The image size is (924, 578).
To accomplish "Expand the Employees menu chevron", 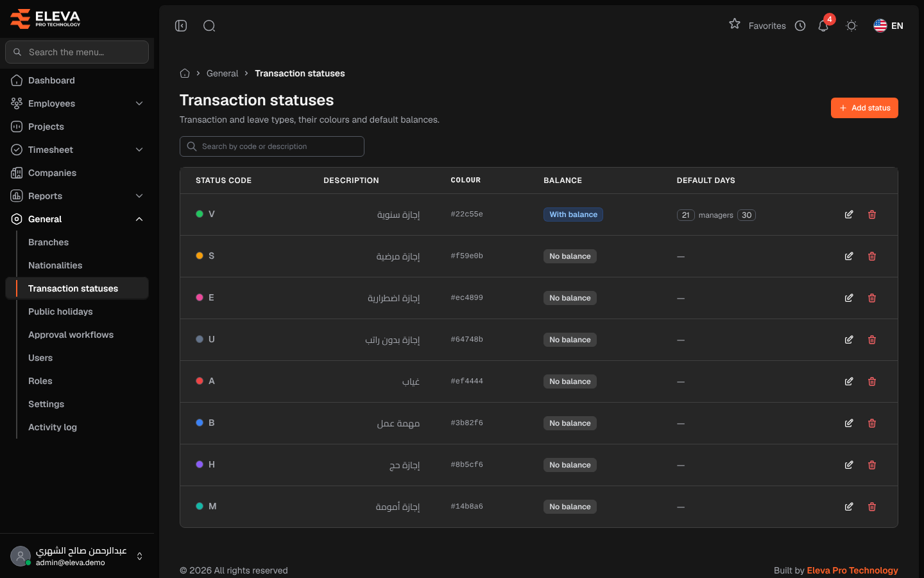I will click(x=139, y=103).
